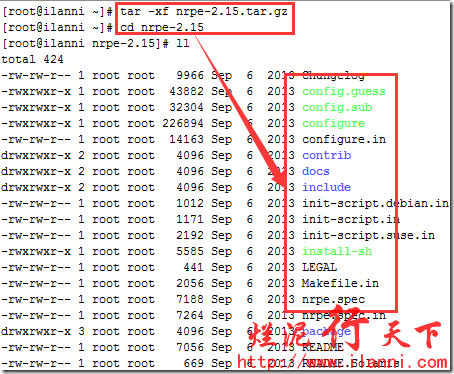This screenshot has height=374, width=454.
Task: Select the nrpe.spec file name
Action: pyautogui.click(x=333, y=299)
